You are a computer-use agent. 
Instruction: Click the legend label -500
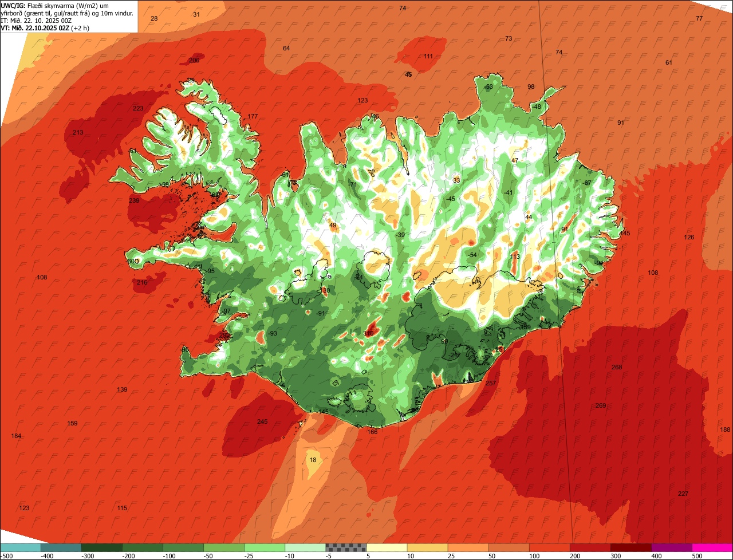[x=7, y=555]
